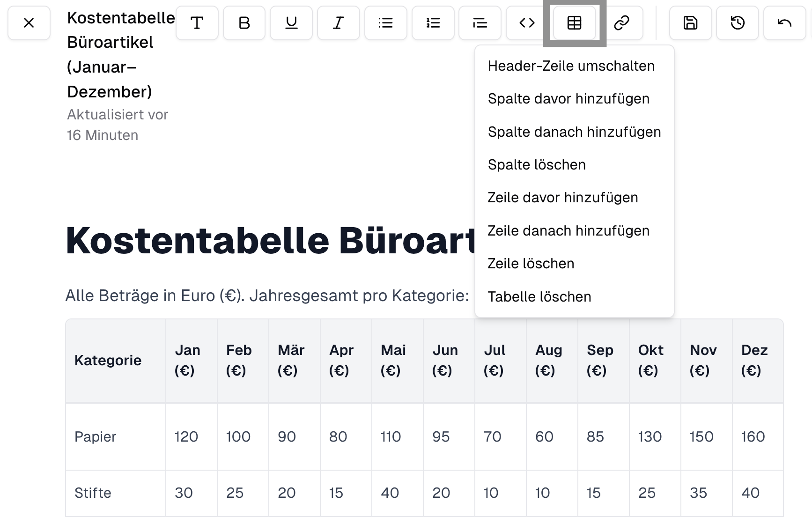Select 'Zeile danach hinzufügen'
Image resolution: width=812 pixels, height=517 pixels.
pyautogui.click(x=568, y=230)
